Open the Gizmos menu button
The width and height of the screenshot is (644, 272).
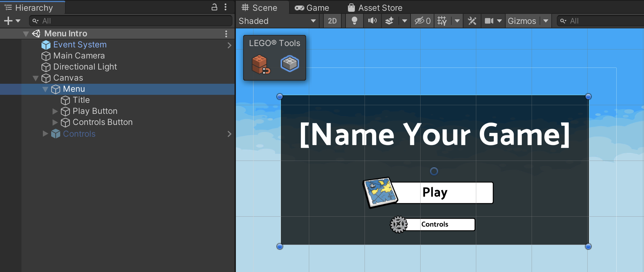(x=522, y=21)
